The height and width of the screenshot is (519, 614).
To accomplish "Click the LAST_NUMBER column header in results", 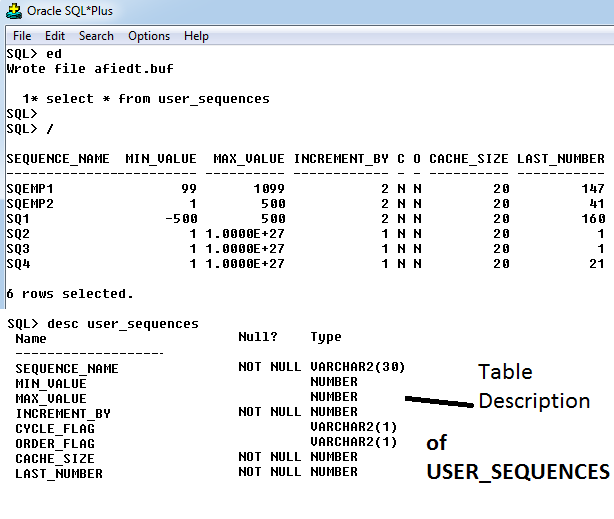I will [561, 159].
